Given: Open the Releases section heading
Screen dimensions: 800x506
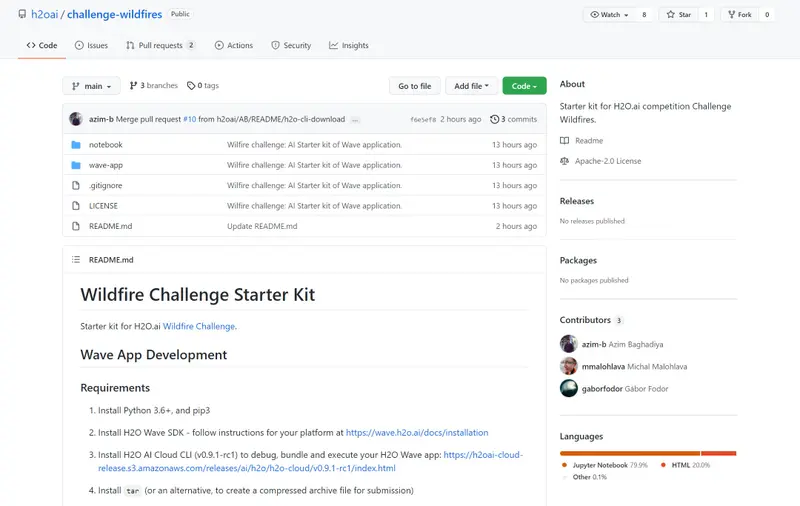Looking at the screenshot, I should [x=577, y=201].
